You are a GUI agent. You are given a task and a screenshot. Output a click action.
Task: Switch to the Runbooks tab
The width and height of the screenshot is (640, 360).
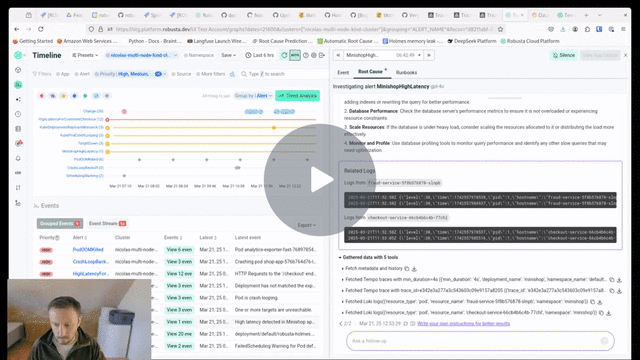point(406,73)
